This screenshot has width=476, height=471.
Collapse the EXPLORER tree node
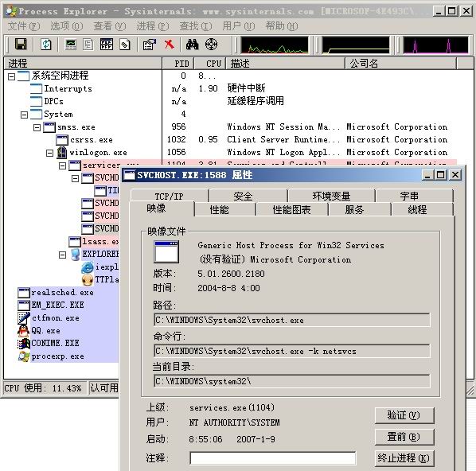[63, 255]
